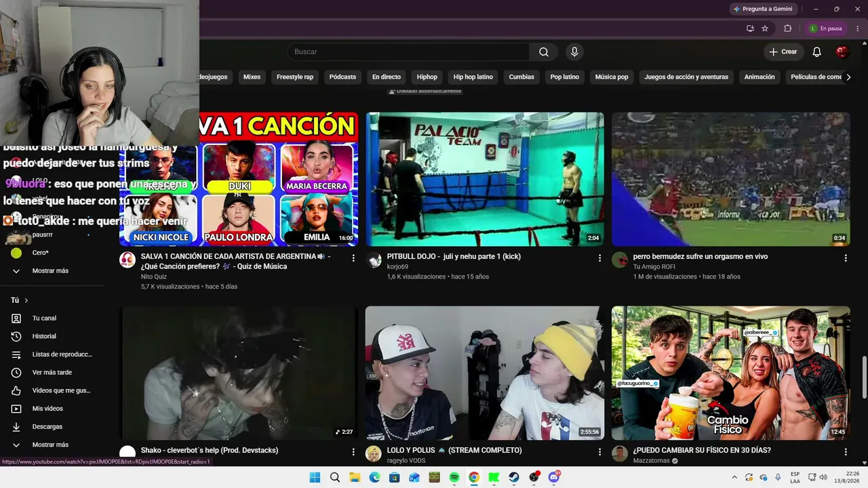Image resolution: width=868 pixels, height=488 pixels.
Task: Open the korjo69 channel avatar
Action: (x=374, y=260)
